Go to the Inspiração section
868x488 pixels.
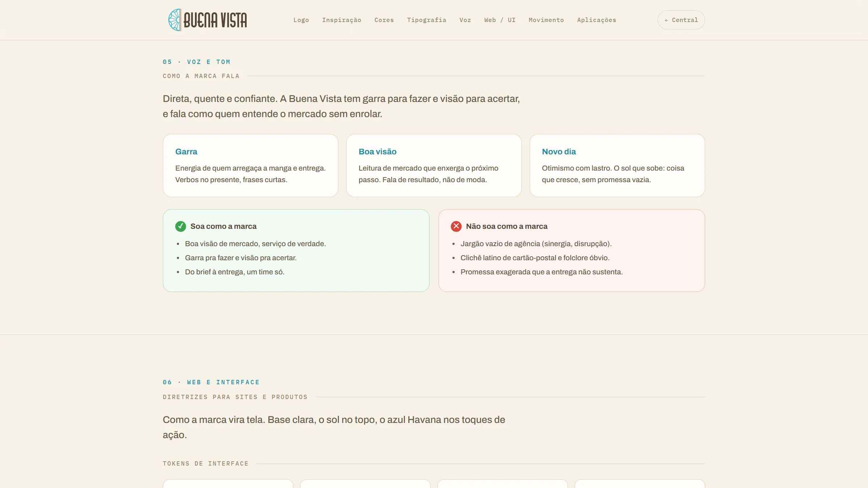(x=341, y=20)
